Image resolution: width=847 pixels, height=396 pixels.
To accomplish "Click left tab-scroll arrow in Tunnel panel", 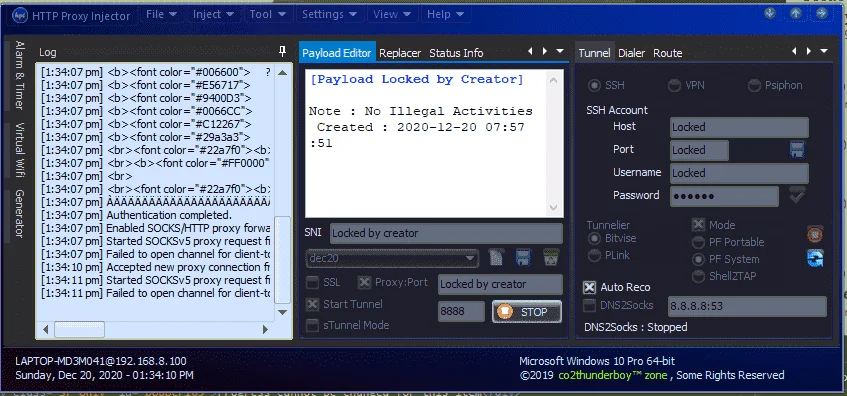I will [794, 51].
